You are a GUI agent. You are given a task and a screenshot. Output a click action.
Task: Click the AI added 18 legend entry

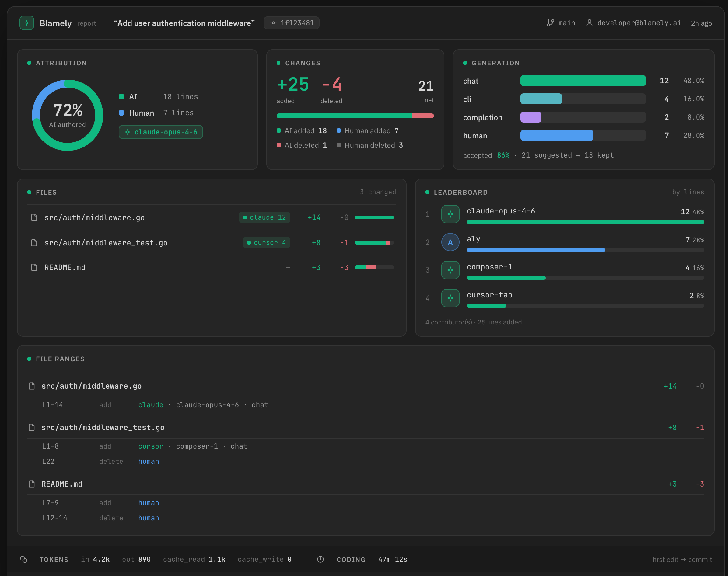(302, 130)
